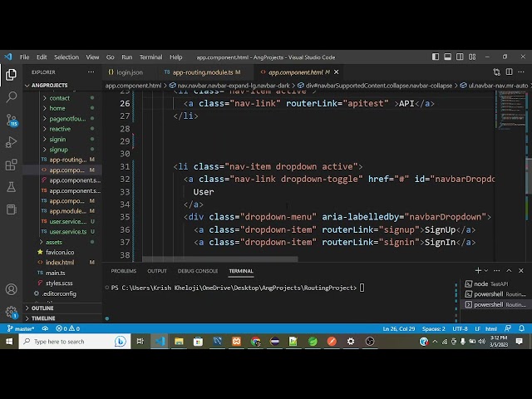
Task: Expand the OUTLINE section
Action: click(x=42, y=308)
